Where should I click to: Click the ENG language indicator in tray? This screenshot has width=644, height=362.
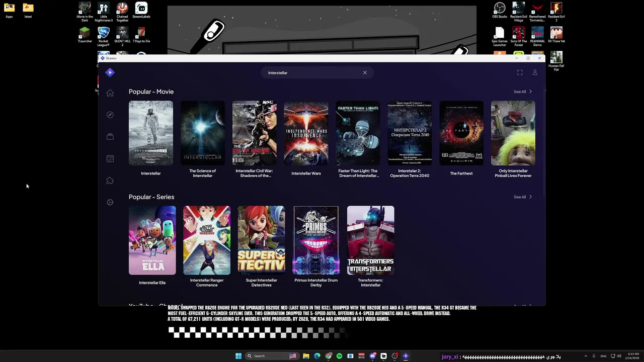[603, 356]
